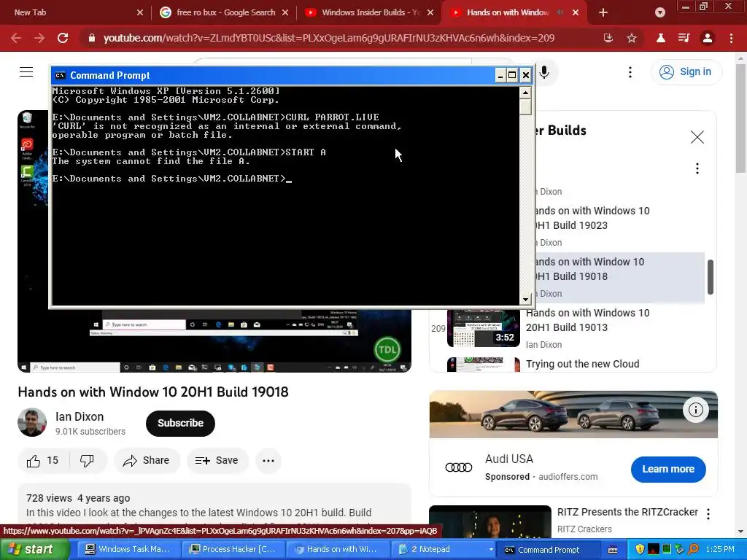The height and width of the screenshot is (560, 747).
Task: Open Command Prompt title bar system icon
Action: coord(60,75)
